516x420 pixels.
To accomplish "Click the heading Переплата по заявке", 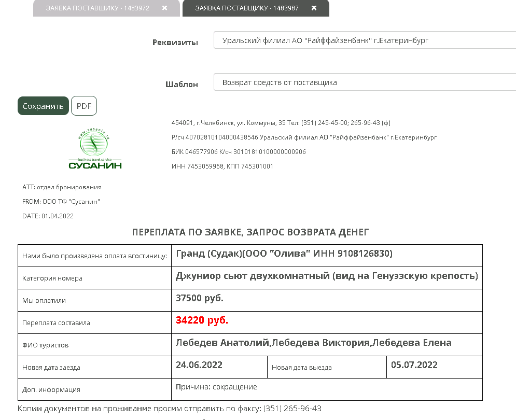I will click(250, 232).
